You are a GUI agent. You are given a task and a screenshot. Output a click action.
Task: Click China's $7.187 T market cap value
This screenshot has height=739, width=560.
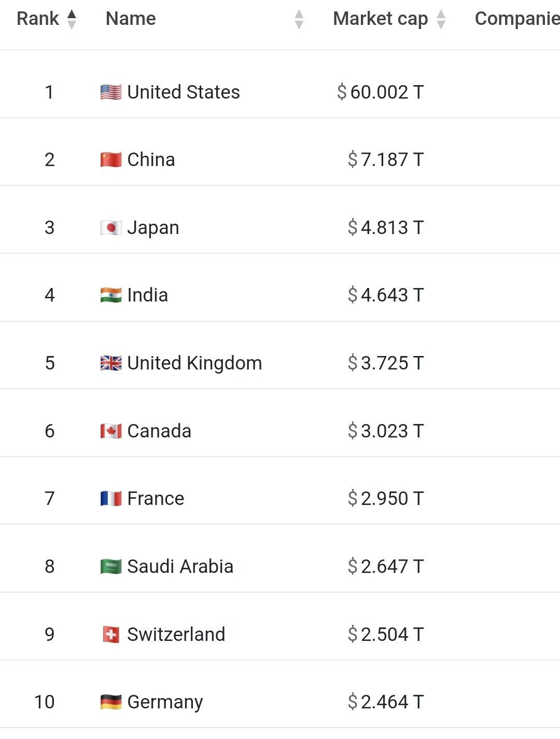click(386, 160)
